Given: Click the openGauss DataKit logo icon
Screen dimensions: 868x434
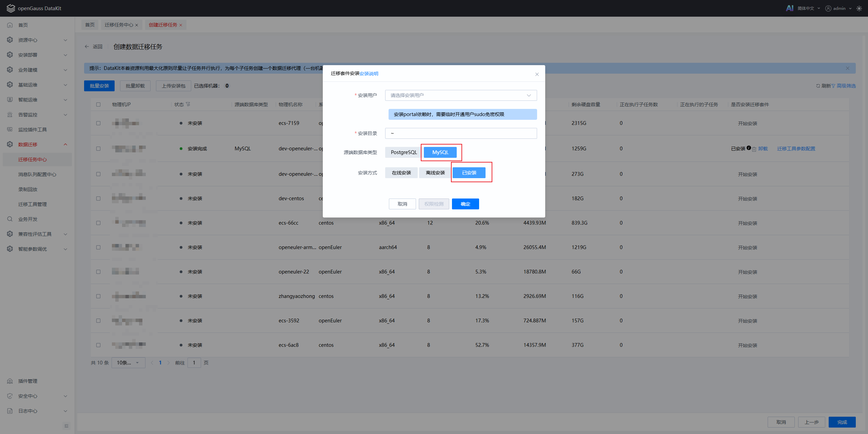Looking at the screenshot, I should tap(11, 8).
